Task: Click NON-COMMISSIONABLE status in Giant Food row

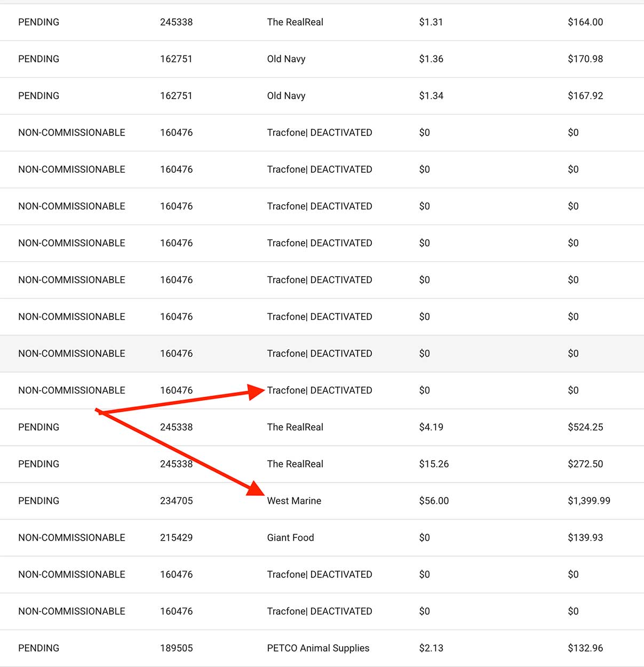Action: coord(71,537)
